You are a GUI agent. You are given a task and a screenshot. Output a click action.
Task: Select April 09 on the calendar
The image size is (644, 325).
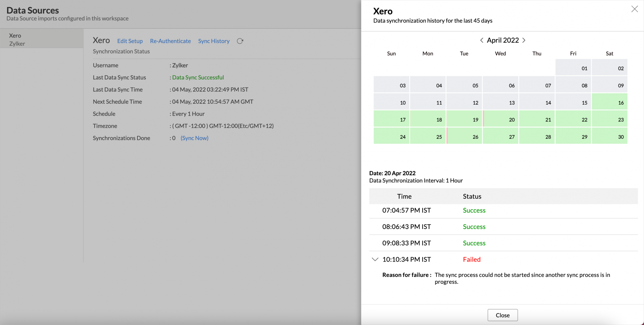click(610, 84)
